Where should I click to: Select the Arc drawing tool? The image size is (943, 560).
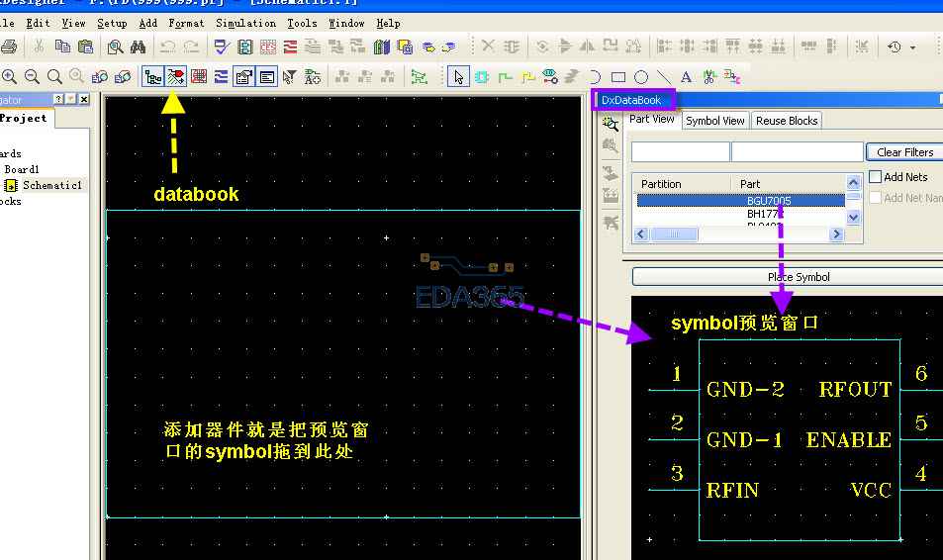[594, 77]
